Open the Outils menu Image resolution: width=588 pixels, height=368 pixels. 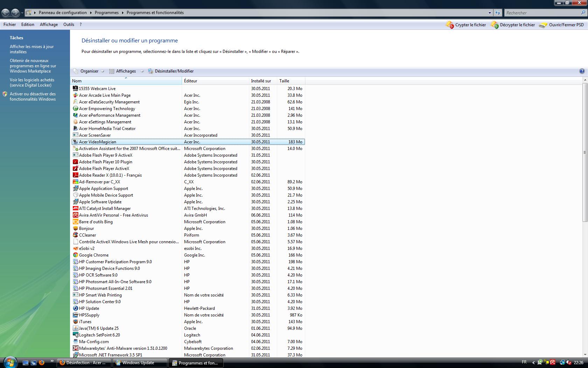click(x=69, y=25)
